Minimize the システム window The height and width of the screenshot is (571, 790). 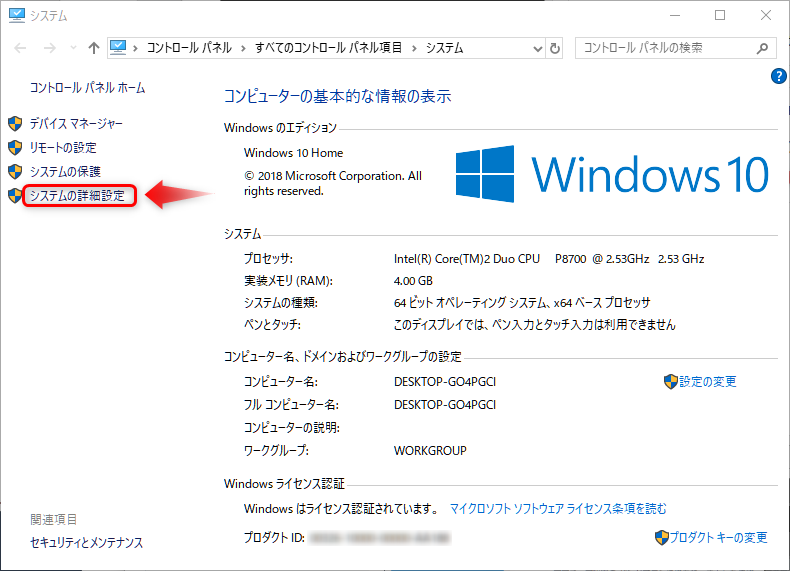click(x=675, y=16)
